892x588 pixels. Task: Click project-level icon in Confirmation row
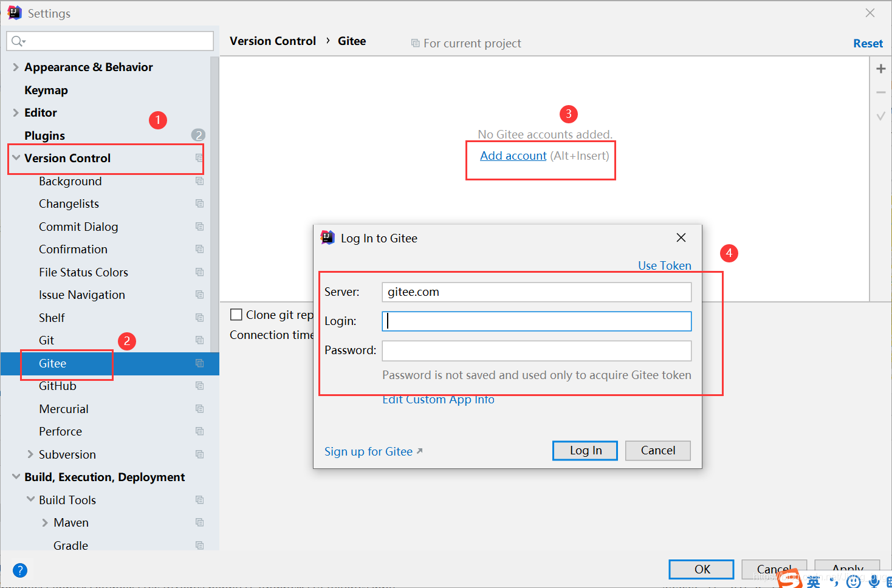pyautogui.click(x=199, y=249)
